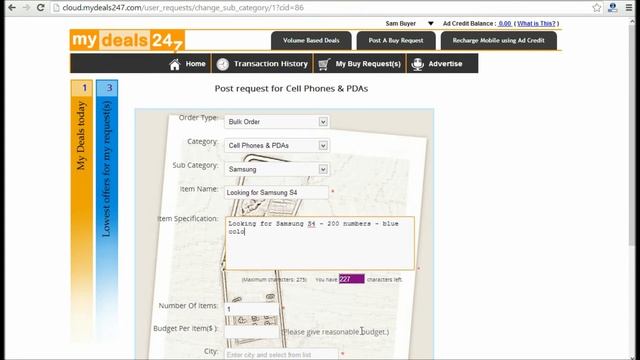Screen dimensions: 640x360
Task: Click the browser back arrow
Action: pos(12,8)
